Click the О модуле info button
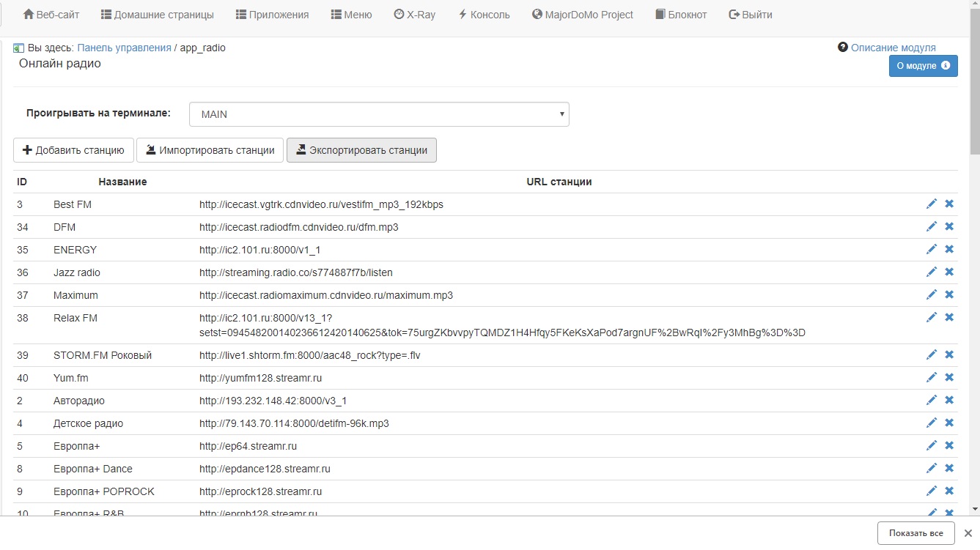The height and width of the screenshot is (550, 980). pos(923,66)
